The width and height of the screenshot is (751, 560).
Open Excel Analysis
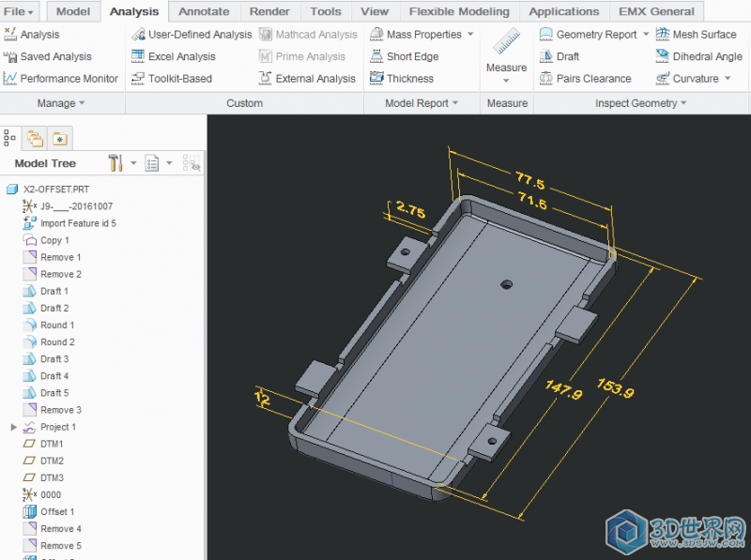174,56
